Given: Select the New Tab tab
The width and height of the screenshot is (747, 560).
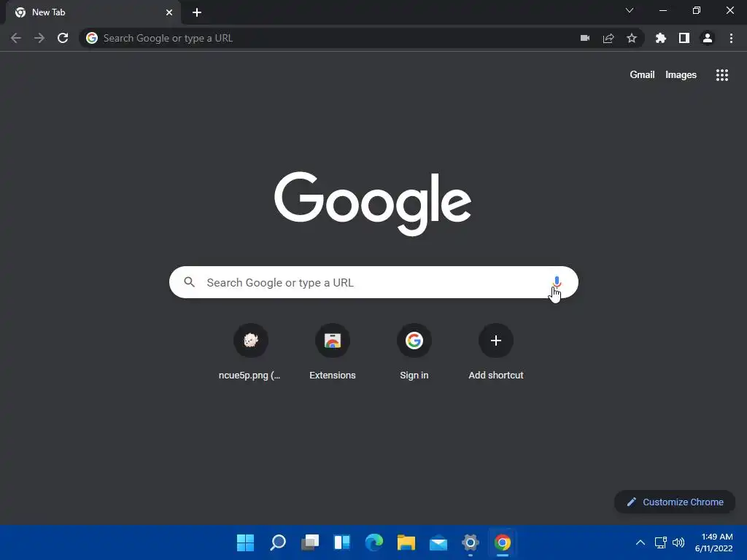Looking at the screenshot, I should (93, 12).
